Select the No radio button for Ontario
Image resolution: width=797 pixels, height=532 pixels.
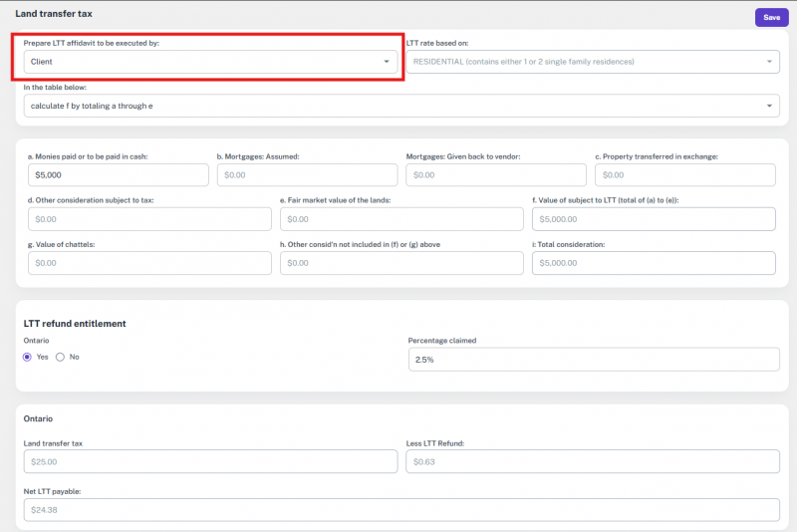(x=60, y=357)
